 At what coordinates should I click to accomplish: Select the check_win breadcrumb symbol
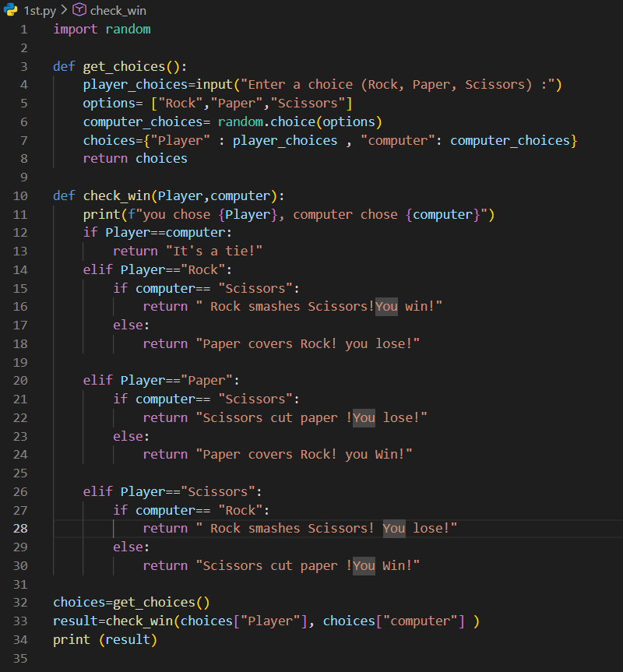point(118,11)
